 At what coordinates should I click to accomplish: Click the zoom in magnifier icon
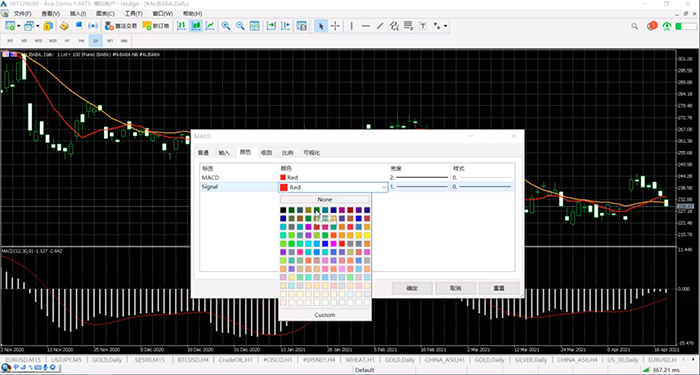[x=226, y=26]
